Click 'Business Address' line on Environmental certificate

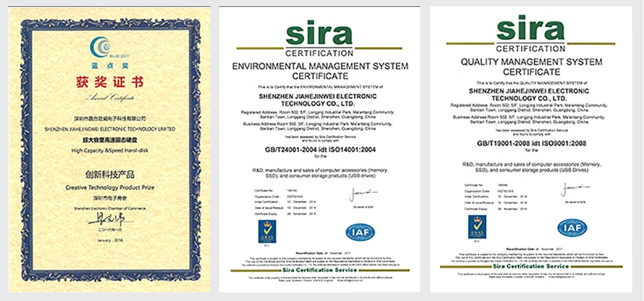coord(317,126)
